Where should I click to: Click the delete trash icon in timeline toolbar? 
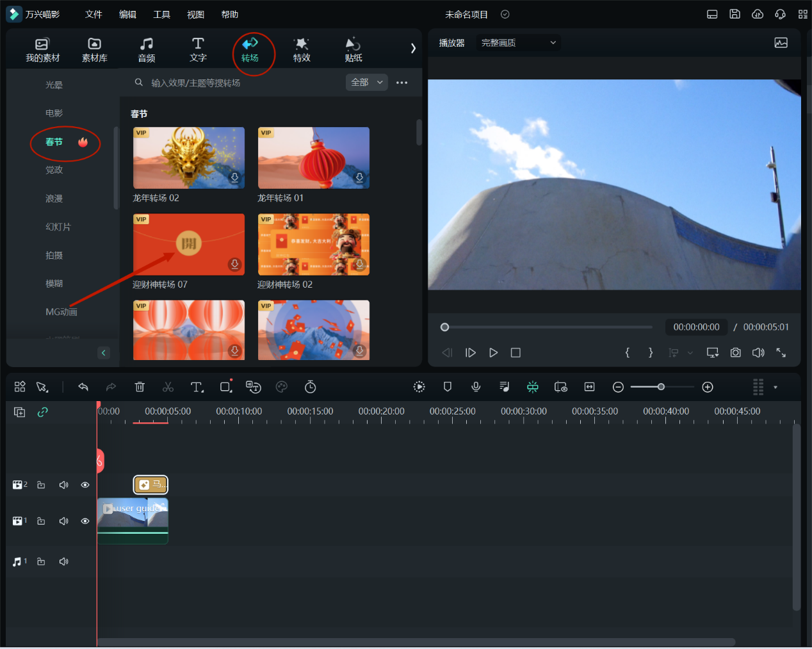[x=140, y=387]
